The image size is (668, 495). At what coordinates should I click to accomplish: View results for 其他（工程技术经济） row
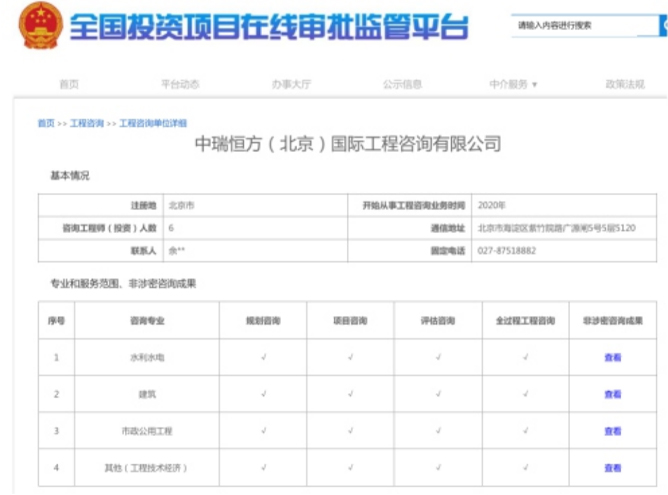click(612, 467)
